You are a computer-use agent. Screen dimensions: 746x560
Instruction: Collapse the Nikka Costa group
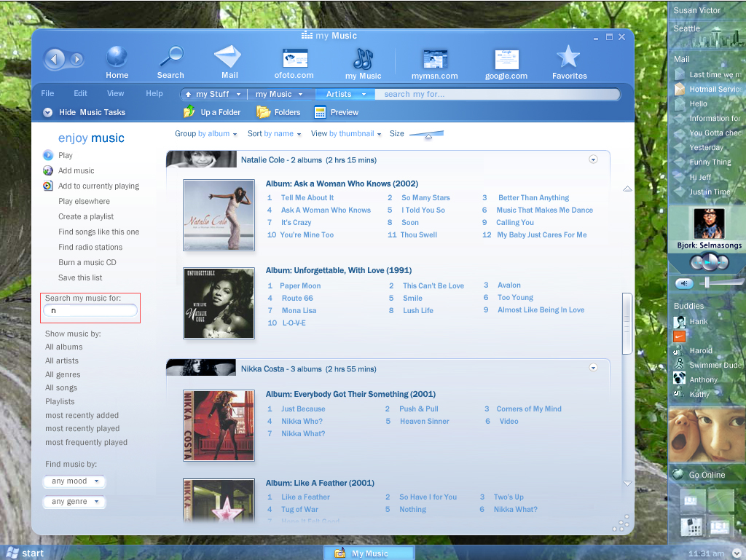click(x=593, y=368)
